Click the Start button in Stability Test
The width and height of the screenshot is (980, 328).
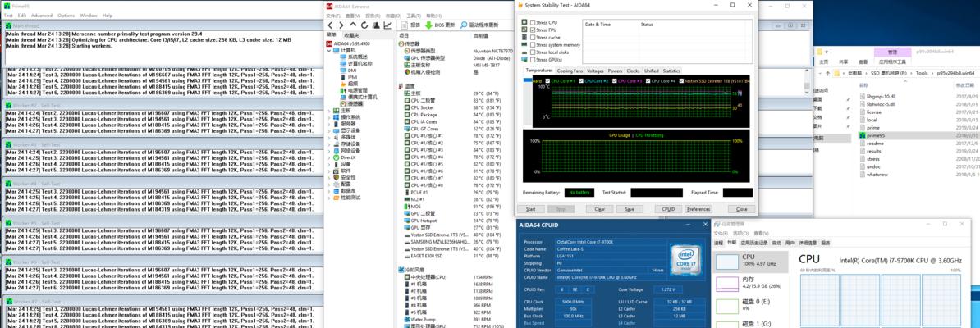pyautogui.click(x=530, y=209)
